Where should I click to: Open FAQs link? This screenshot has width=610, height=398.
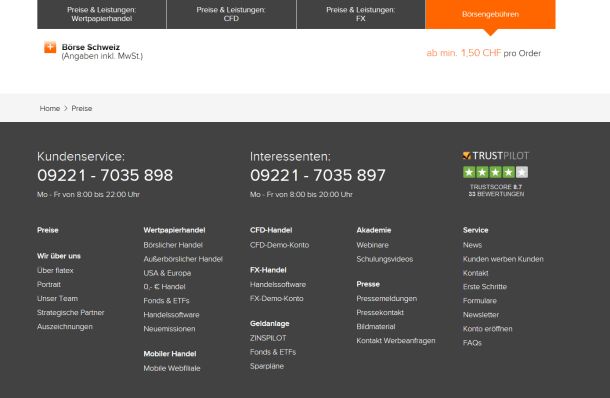pyautogui.click(x=472, y=343)
